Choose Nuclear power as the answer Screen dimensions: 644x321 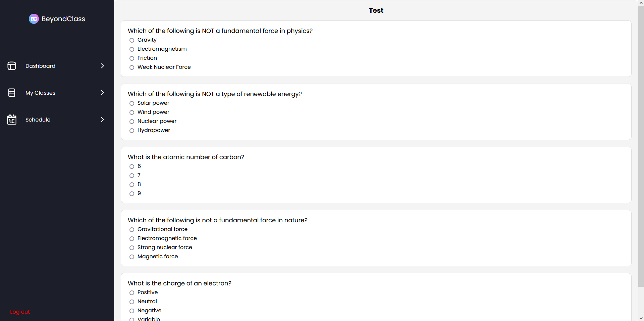coord(132,122)
